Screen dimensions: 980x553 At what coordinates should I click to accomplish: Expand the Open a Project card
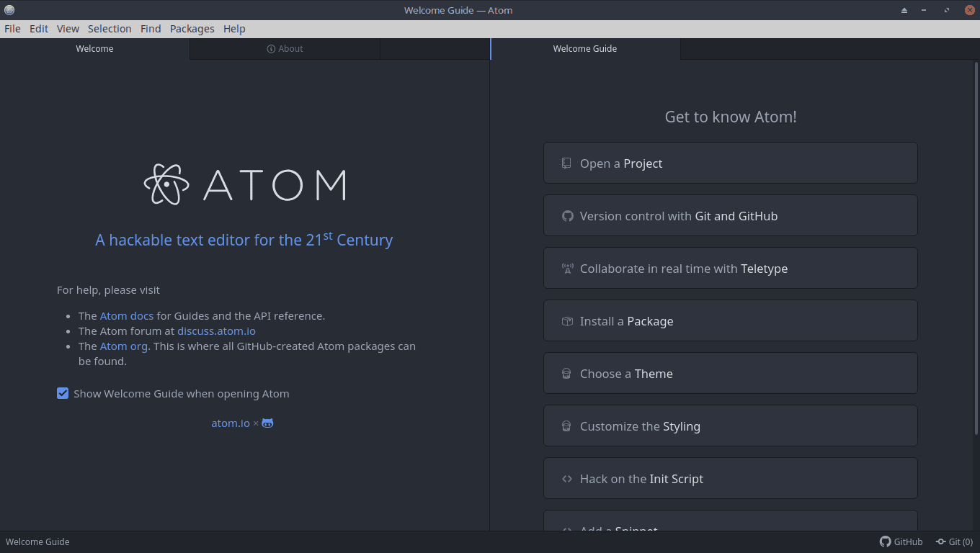pos(730,163)
